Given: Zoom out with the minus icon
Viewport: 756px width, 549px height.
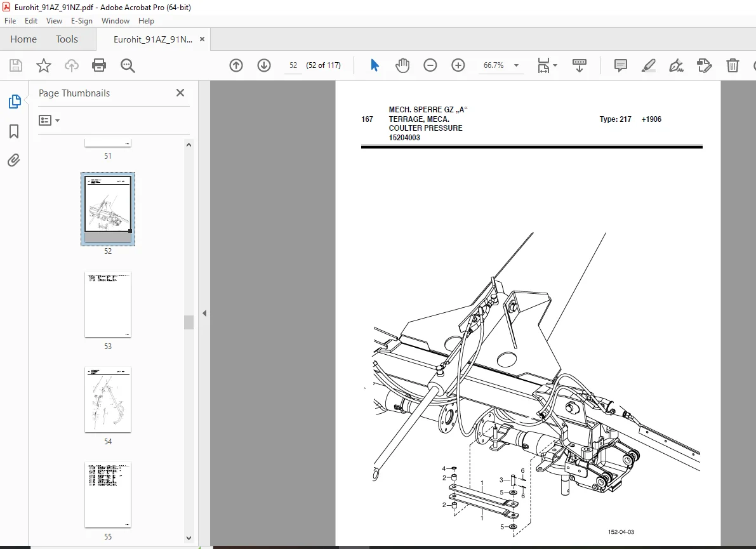Looking at the screenshot, I should [x=430, y=65].
